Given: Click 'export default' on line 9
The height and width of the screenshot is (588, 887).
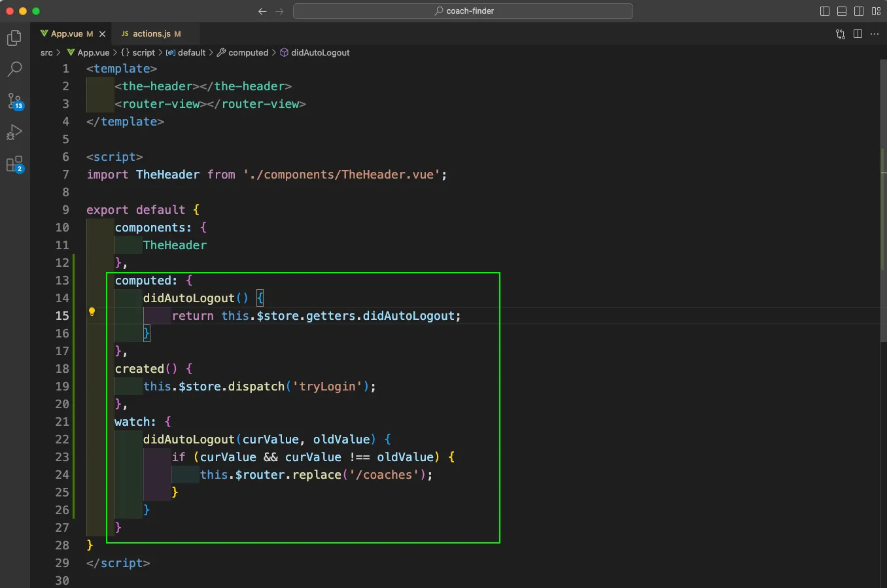Looking at the screenshot, I should [136, 210].
